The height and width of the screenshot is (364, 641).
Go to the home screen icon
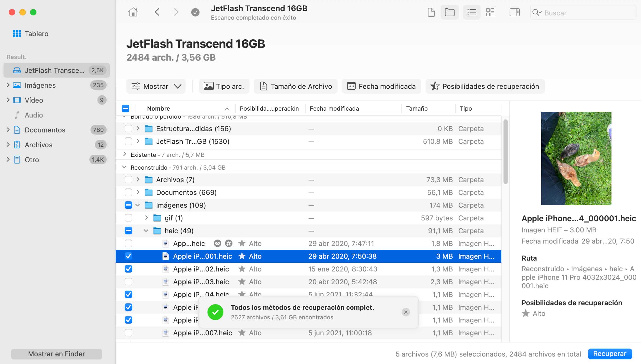(133, 12)
